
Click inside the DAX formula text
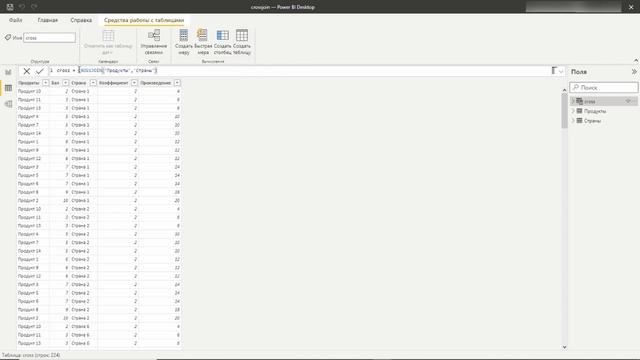click(x=118, y=71)
